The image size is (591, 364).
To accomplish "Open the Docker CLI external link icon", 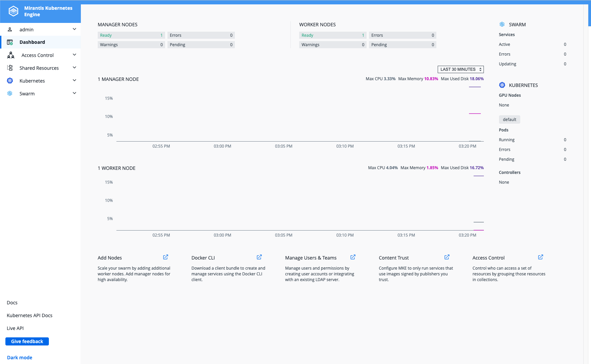I will pos(259,257).
